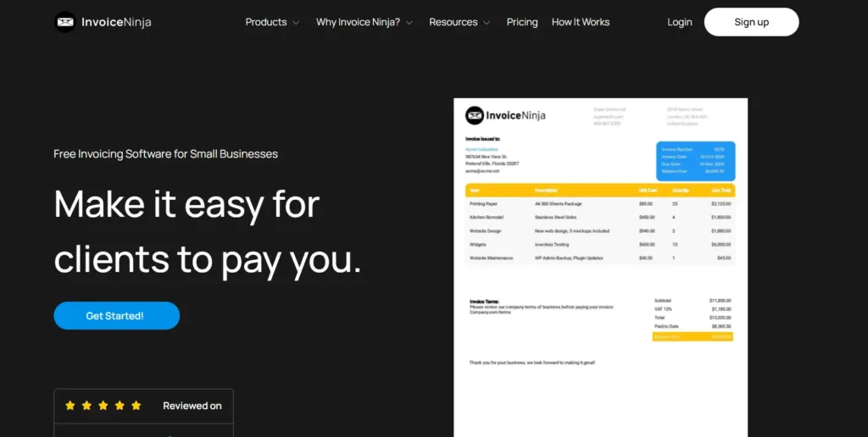Click the sample invoice preview image
Viewport: 868px width, 437px height.
[601, 268]
